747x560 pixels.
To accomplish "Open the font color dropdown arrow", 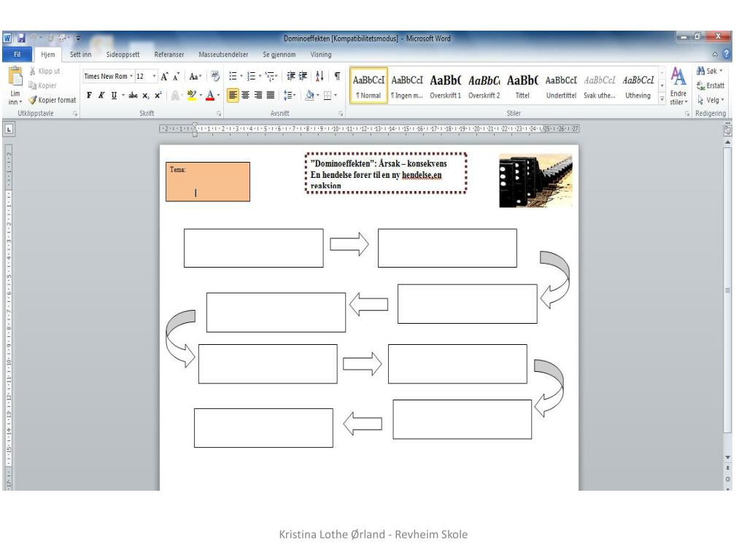I will click(x=218, y=96).
